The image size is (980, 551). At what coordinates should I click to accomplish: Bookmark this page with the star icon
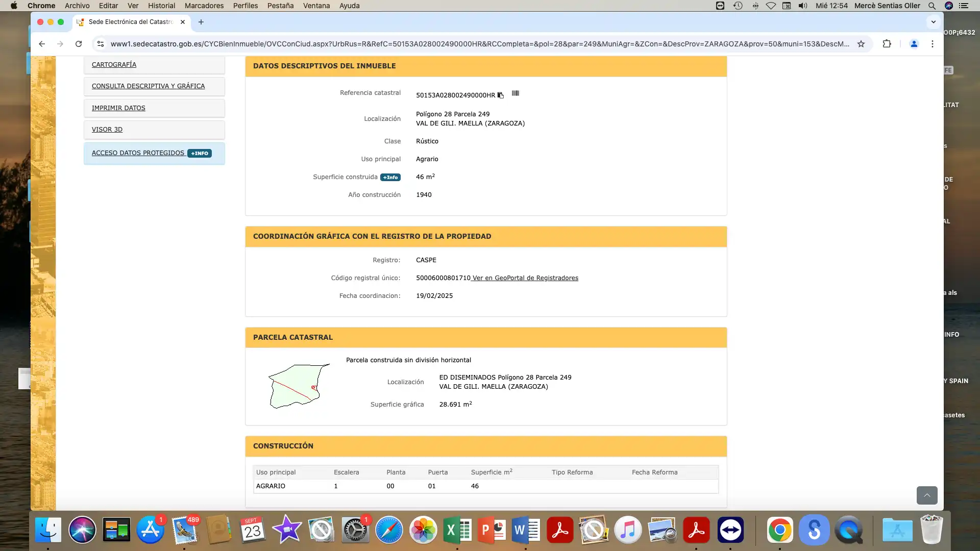[861, 44]
